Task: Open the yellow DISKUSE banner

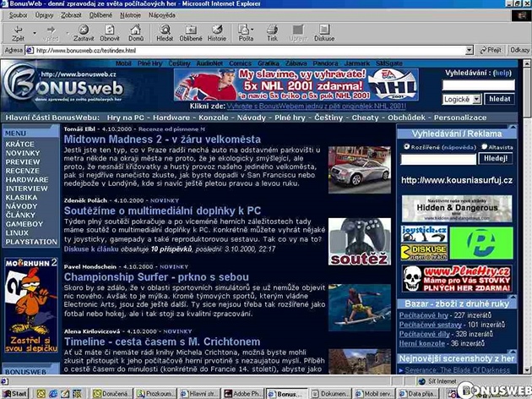Action: click(x=424, y=252)
